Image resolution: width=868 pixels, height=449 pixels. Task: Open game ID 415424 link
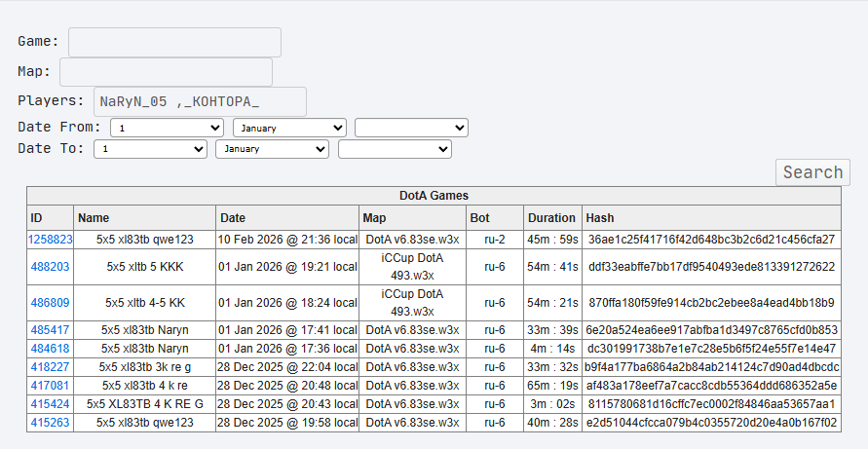[x=51, y=404]
